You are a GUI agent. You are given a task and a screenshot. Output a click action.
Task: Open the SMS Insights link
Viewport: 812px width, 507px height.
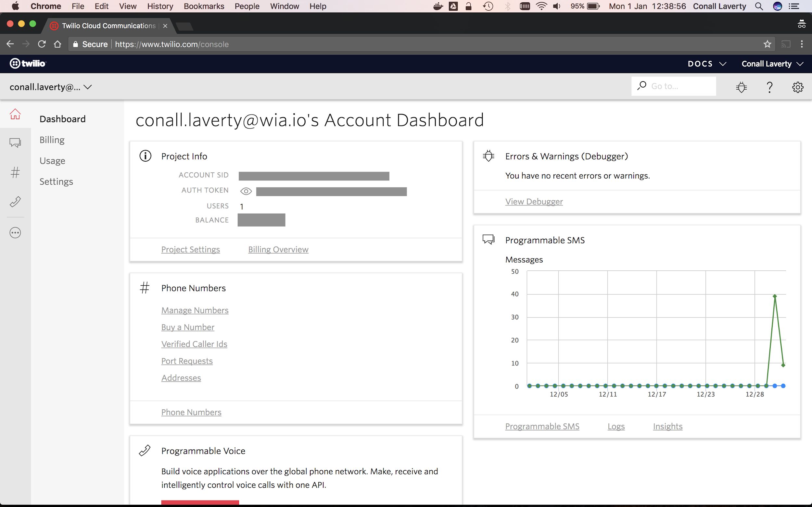click(668, 426)
